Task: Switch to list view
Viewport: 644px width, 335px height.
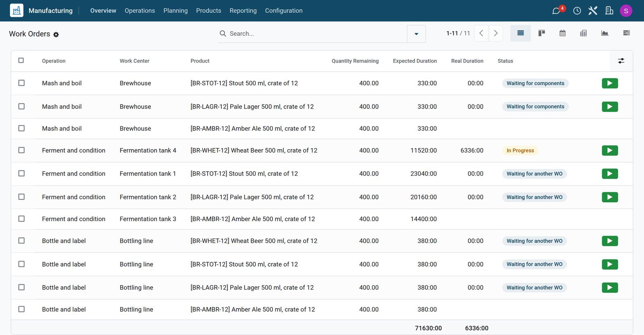Action: coord(520,33)
